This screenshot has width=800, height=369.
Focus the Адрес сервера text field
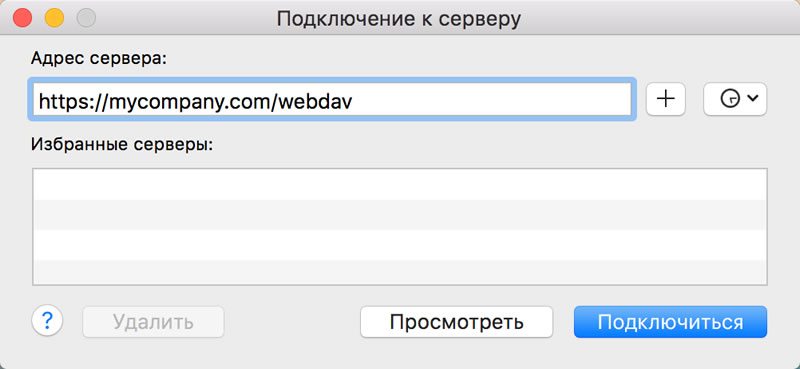pyautogui.click(x=332, y=99)
